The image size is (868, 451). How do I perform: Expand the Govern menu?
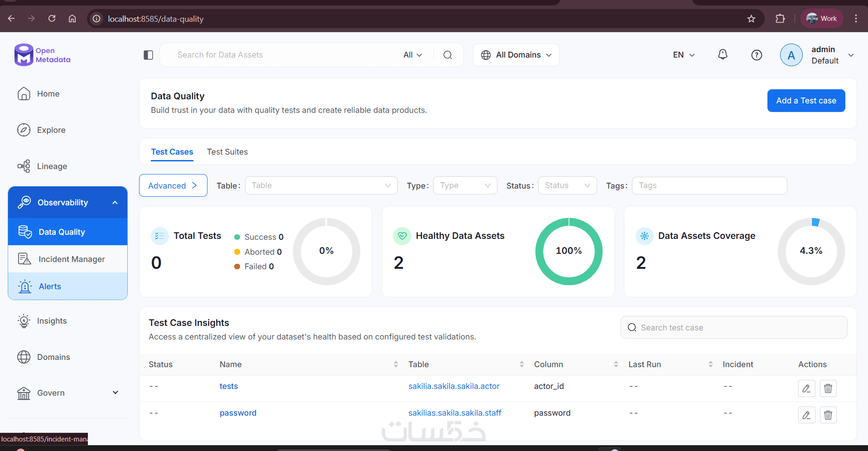pyautogui.click(x=116, y=393)
